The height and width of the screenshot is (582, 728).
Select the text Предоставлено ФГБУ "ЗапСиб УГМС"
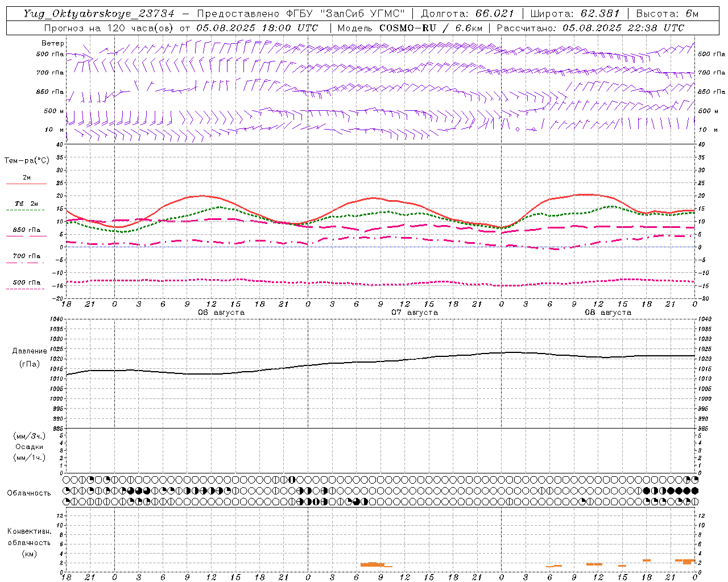click(x=301, y=14)
